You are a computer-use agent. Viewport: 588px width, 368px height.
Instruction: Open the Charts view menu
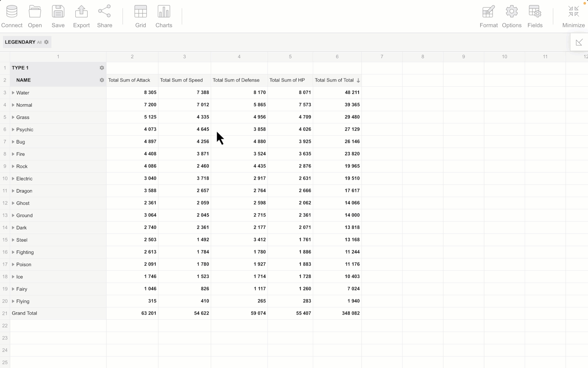(164, 17)
